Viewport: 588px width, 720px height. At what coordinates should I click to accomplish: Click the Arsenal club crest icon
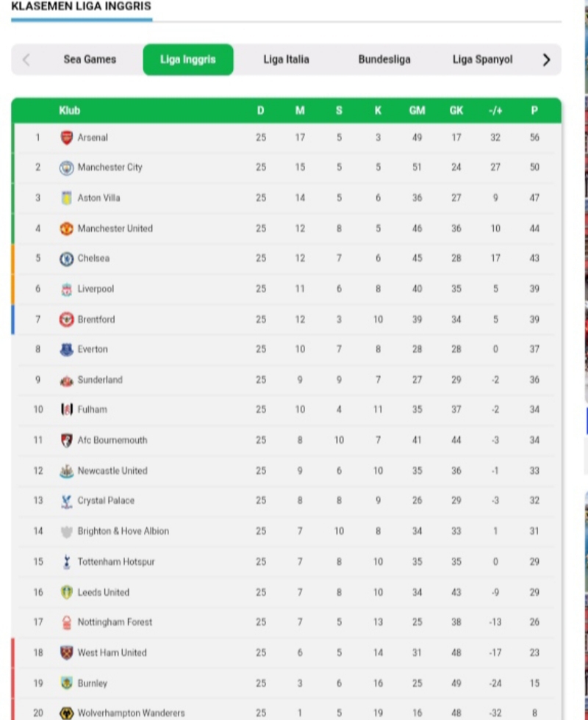[67, 137]
